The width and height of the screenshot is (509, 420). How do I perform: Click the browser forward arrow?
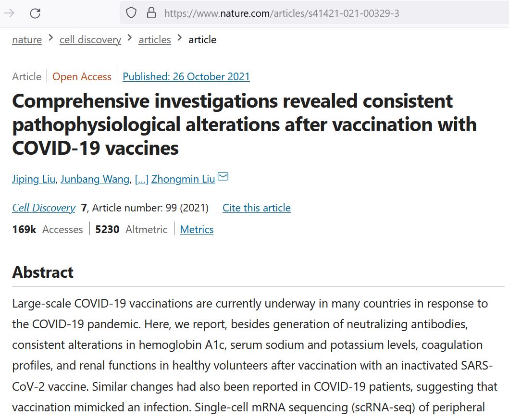[9, 13]
